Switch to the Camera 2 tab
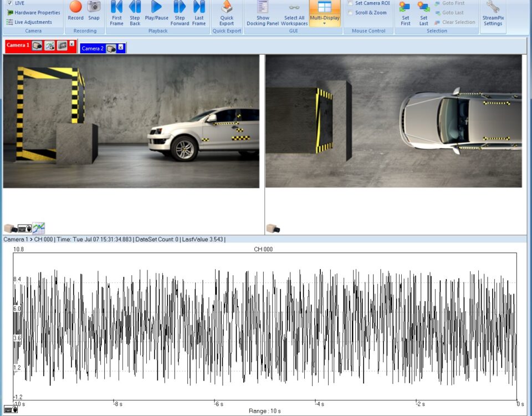The height and width of the screenshot is (416, 532). (93, 49)
